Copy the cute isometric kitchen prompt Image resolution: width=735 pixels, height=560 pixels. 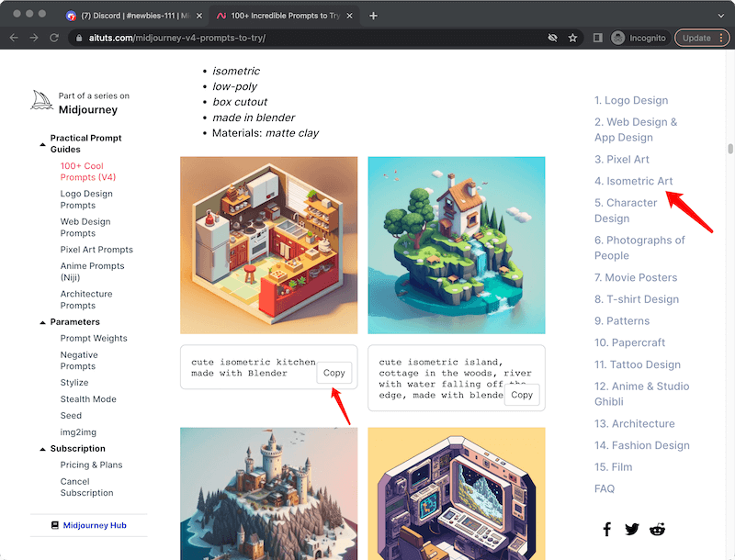pyautogui.click(x=334, y=373)
